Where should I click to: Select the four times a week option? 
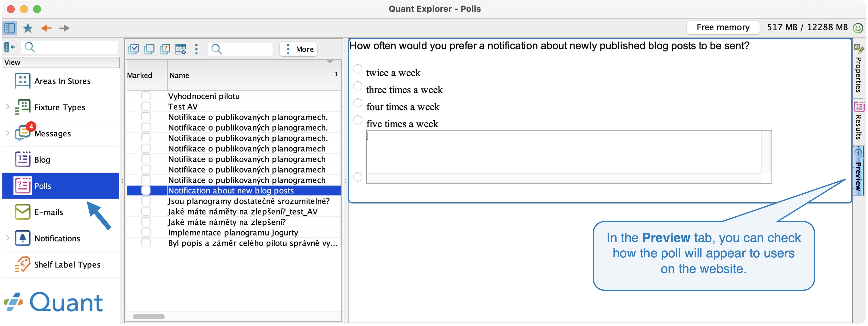(x=358, y=103)
